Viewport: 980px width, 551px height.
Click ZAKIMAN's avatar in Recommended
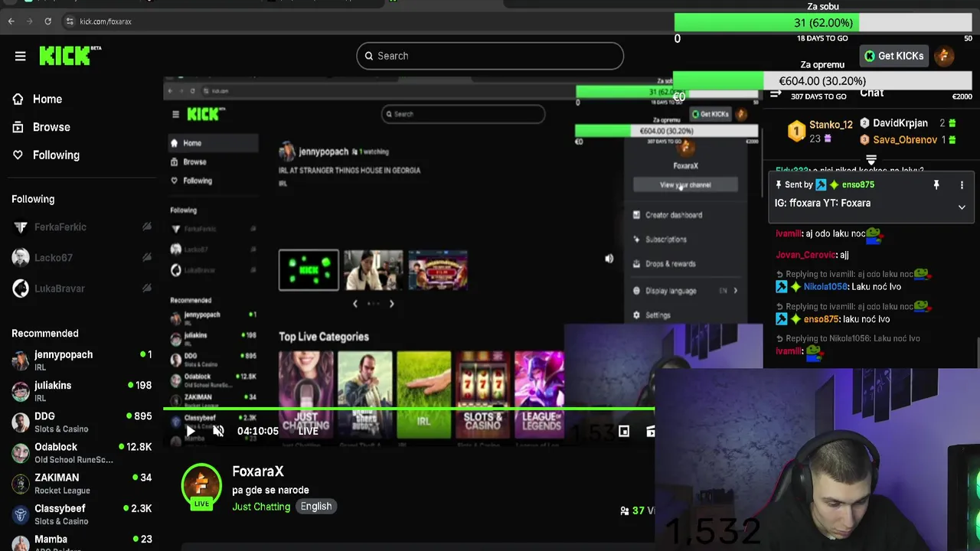(21, 484)
